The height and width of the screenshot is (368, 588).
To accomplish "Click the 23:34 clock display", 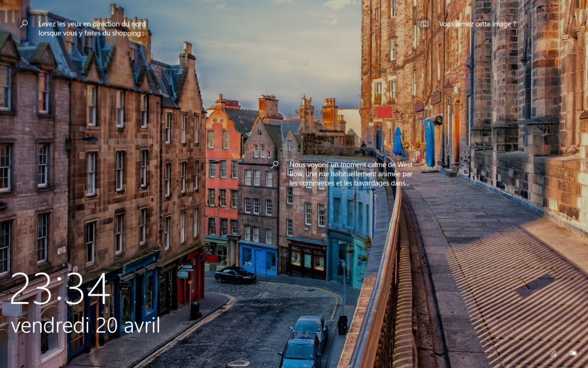I will coord(61,289).
